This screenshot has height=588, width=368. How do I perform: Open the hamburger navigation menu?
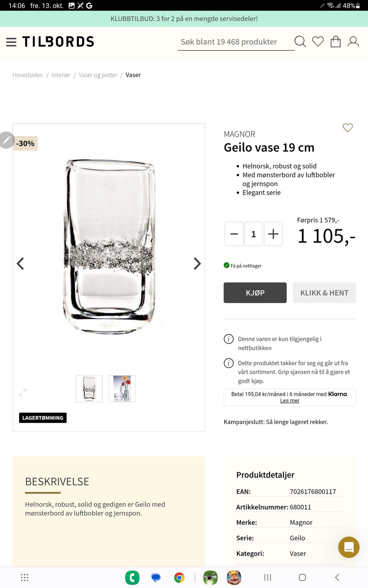point(11,42)
